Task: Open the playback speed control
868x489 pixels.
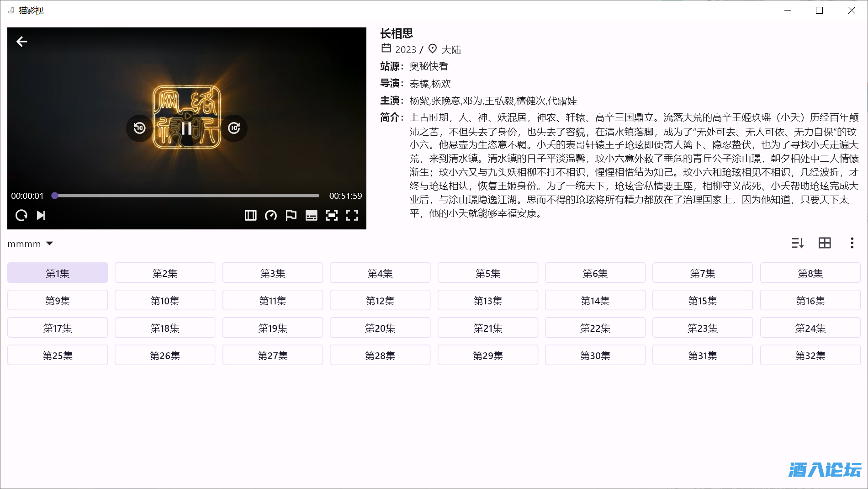Action: click(x=271, y=215)
